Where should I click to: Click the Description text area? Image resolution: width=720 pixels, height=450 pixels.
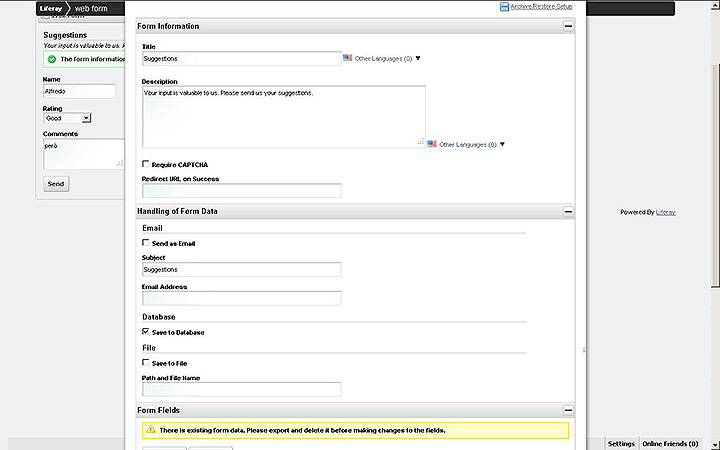(284, 117)
